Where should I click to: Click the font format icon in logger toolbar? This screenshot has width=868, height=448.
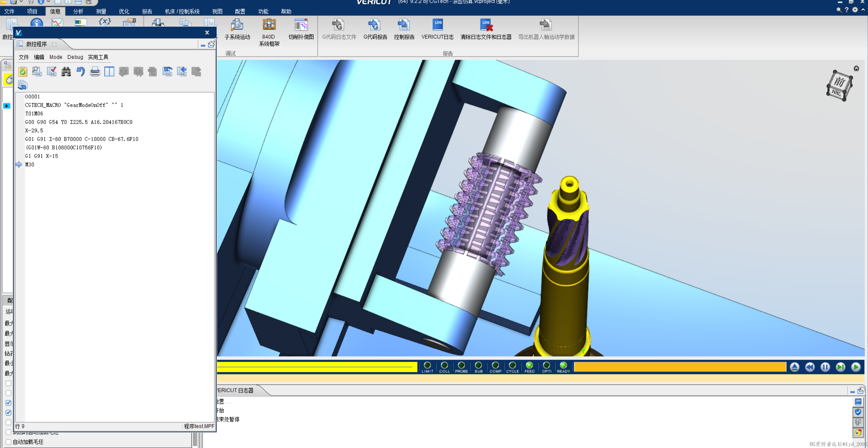pyautogui.click(x=858, y=422)
